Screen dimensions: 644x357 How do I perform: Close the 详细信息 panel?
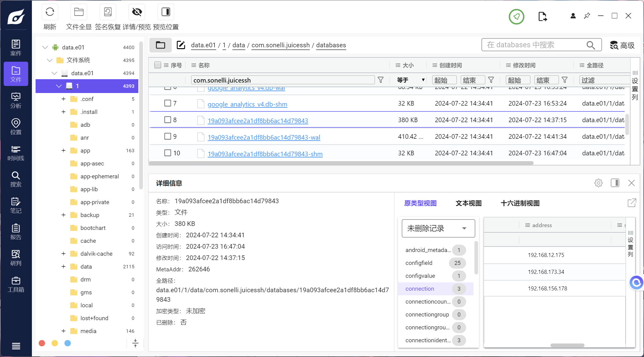pos(631,183)
